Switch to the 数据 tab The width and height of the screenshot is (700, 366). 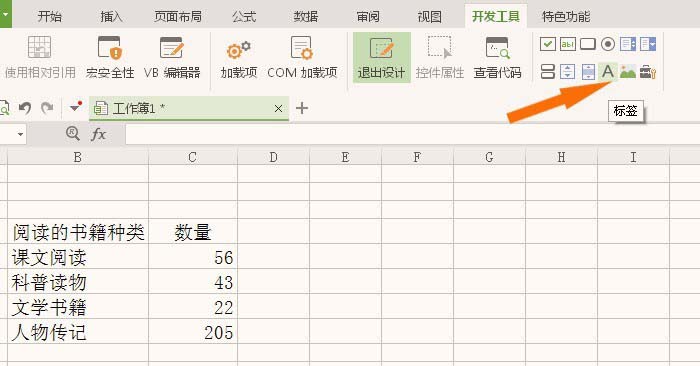pyautogui.click(x=306, y=17)
